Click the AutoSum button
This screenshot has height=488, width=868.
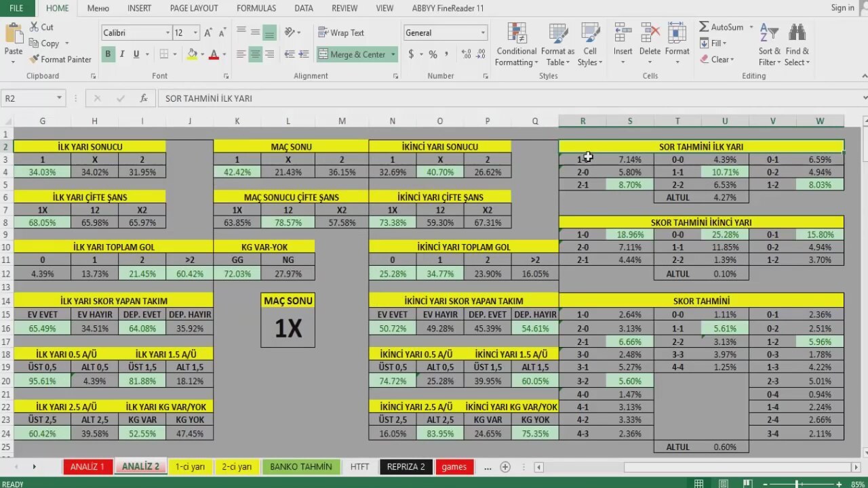click(721, 27)
